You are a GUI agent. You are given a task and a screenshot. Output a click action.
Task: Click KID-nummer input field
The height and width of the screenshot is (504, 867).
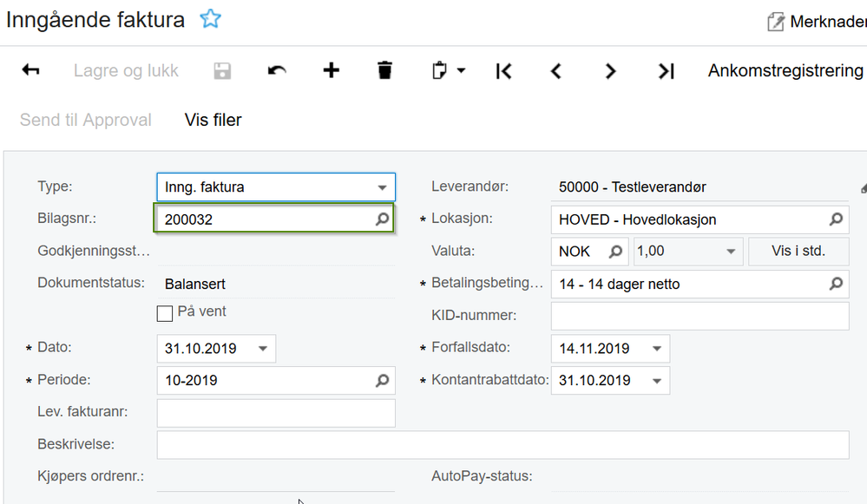coord(700,316)
